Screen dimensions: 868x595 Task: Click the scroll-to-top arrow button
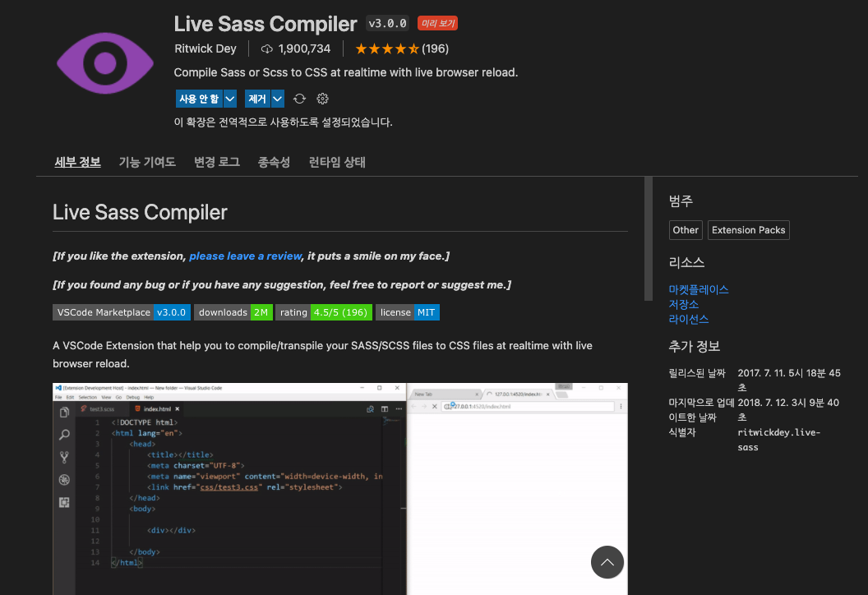[x=607, y=562]
